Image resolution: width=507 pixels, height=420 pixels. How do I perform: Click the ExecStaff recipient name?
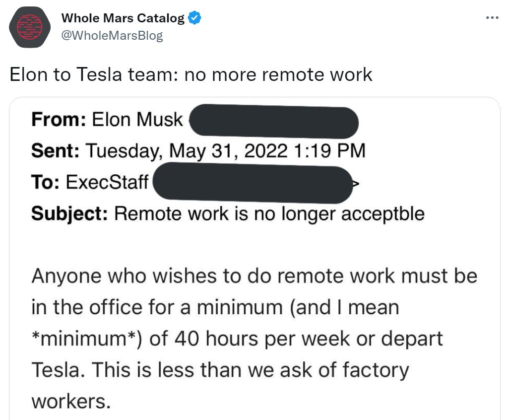tap(107, 182)
